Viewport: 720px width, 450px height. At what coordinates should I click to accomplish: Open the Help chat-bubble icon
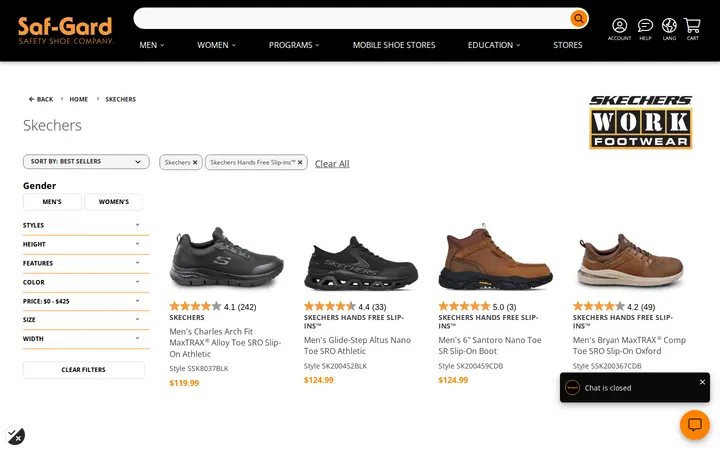coord(645,29)
